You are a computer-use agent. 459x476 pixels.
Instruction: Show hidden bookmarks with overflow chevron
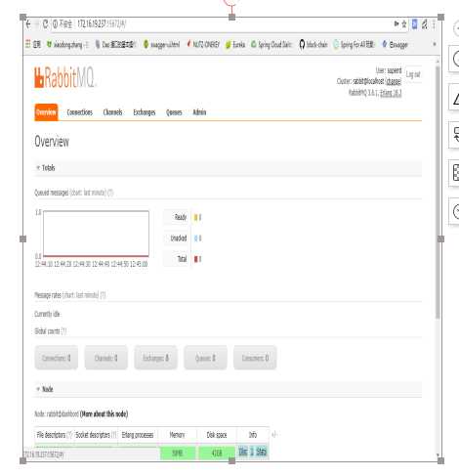(435, 44)
